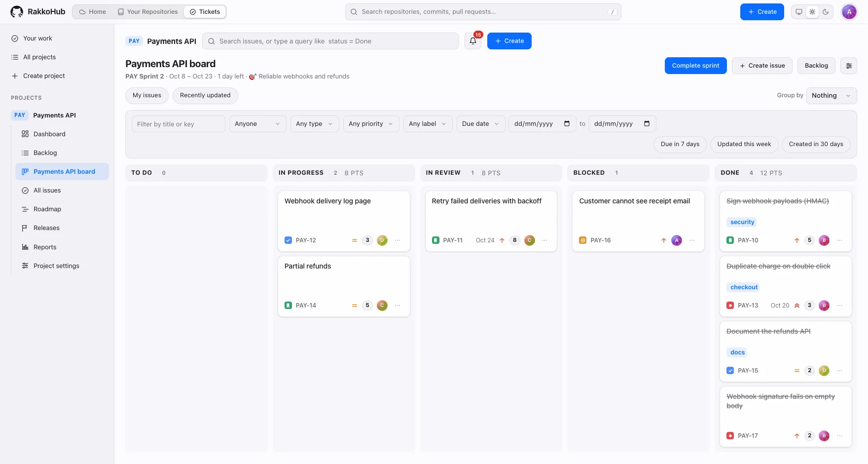The height and width of the screenshot is (464, 868).
Task: Switch to Your Repositories tab
Action: [x=147, y=12]
